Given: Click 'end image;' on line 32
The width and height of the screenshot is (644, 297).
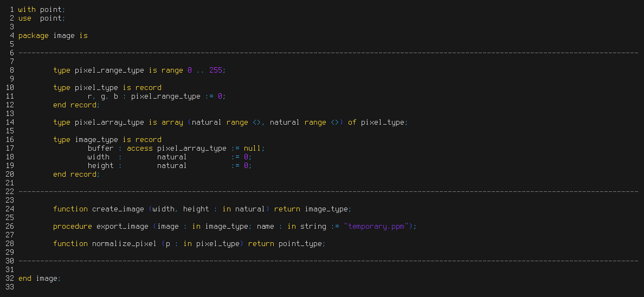Looking at the screenshot, I should pyautogui.click(x=40, y=279).
